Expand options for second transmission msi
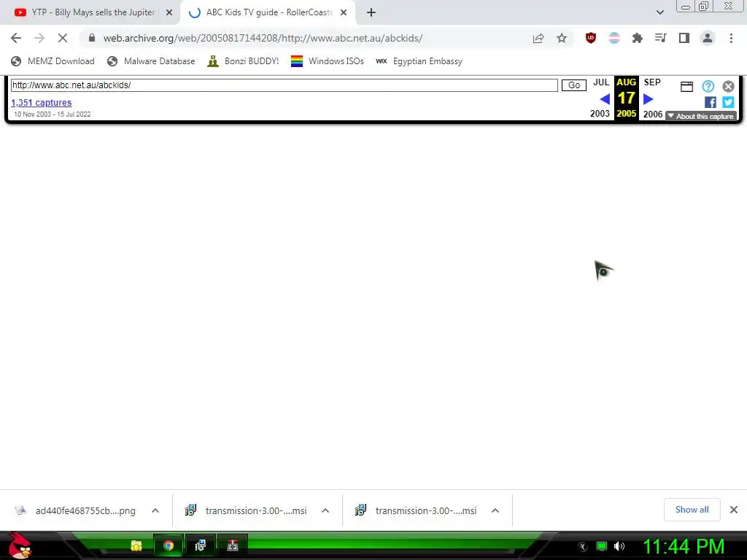 (x=495, y=510)
